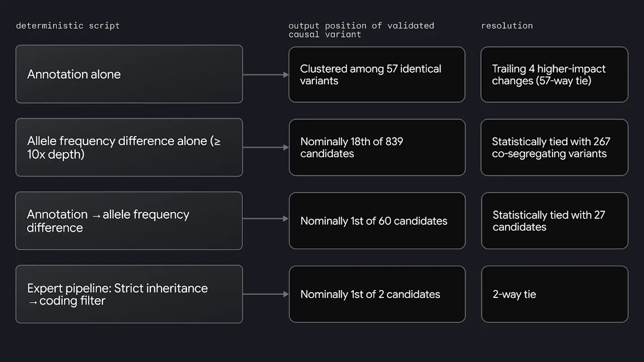Click arrow pointing to 'Nominally 18th of 839'
The height and width of the screenshot is (362, 644).
[x=266, y=147]
